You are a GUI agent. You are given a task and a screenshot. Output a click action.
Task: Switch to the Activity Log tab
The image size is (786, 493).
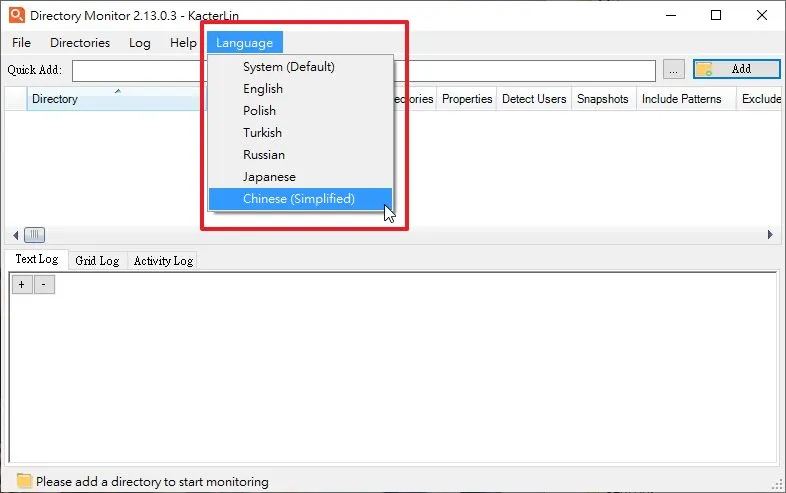163,261
